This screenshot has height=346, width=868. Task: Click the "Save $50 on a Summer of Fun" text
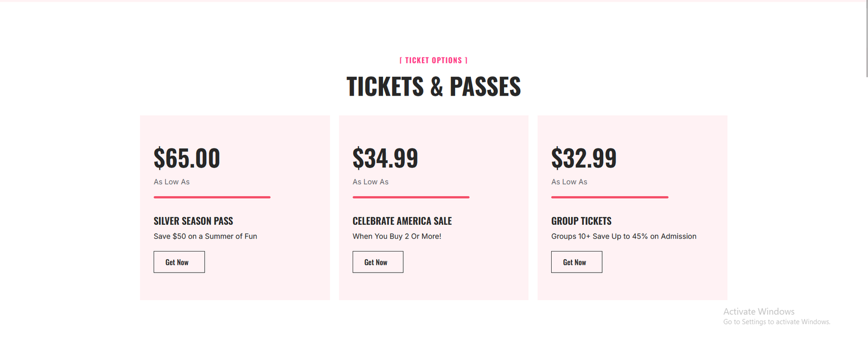click(x=205, y=236)
